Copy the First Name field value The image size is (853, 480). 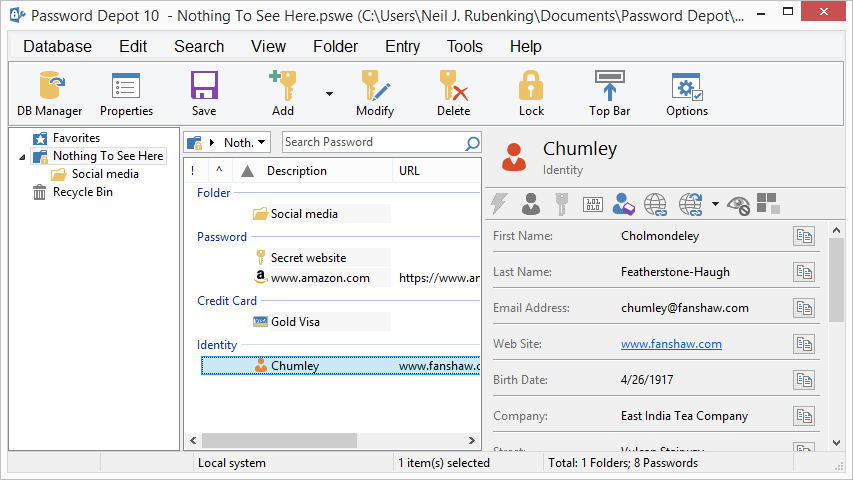click(803, 236)
